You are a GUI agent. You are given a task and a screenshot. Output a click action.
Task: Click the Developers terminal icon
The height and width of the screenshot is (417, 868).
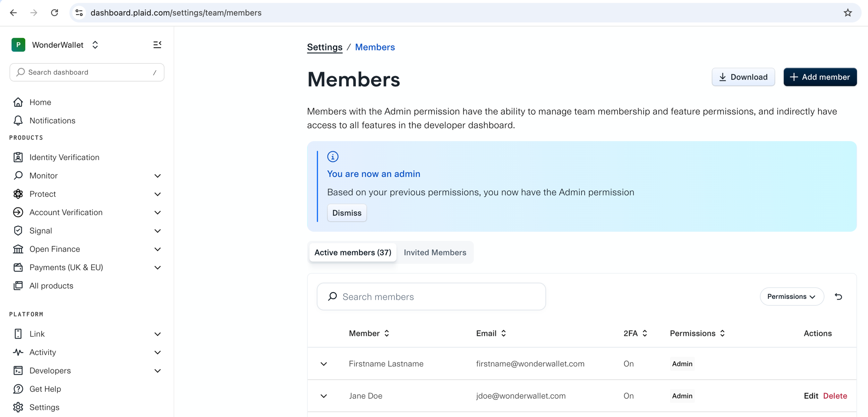18,371
